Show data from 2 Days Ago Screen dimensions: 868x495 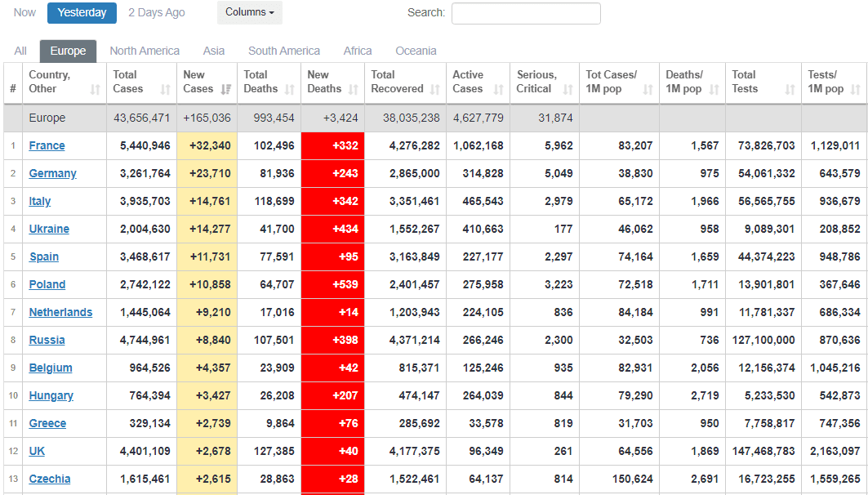[x=157, y=12]
